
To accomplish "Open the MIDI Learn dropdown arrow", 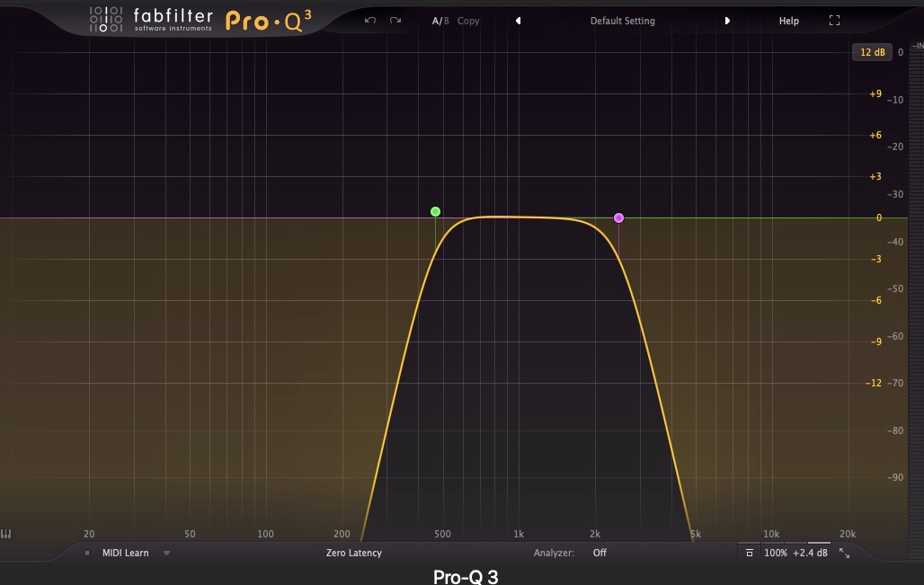I will pos(166,554).
